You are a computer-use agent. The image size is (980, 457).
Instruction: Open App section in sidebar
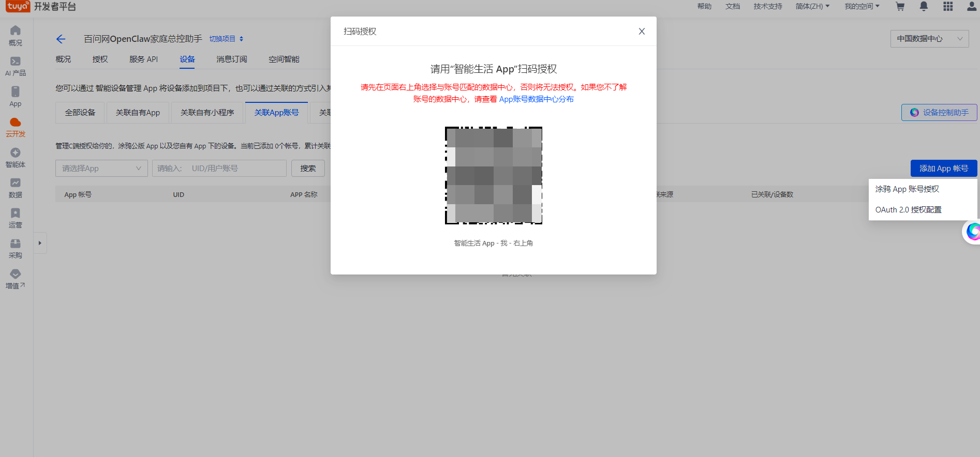[16, 97]
